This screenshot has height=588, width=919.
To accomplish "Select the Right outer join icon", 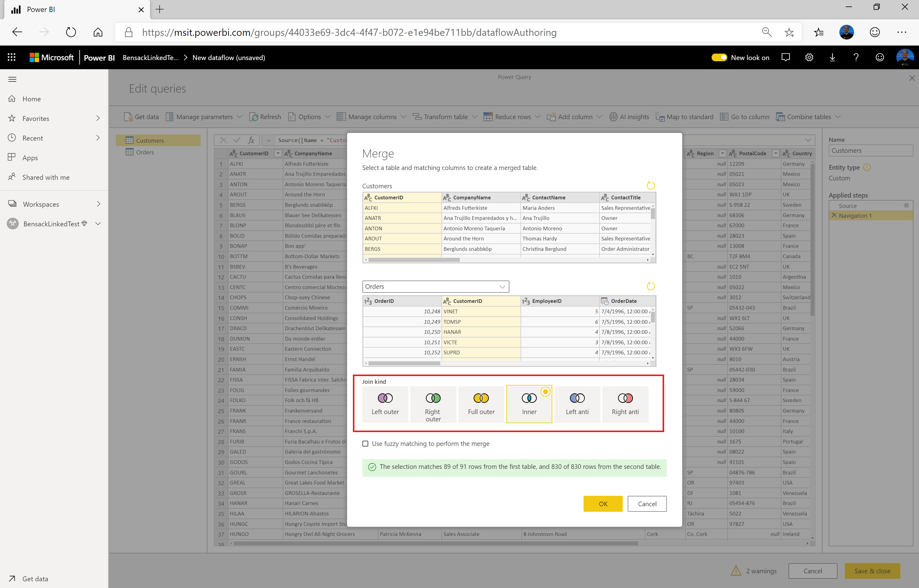I will 433,398.
